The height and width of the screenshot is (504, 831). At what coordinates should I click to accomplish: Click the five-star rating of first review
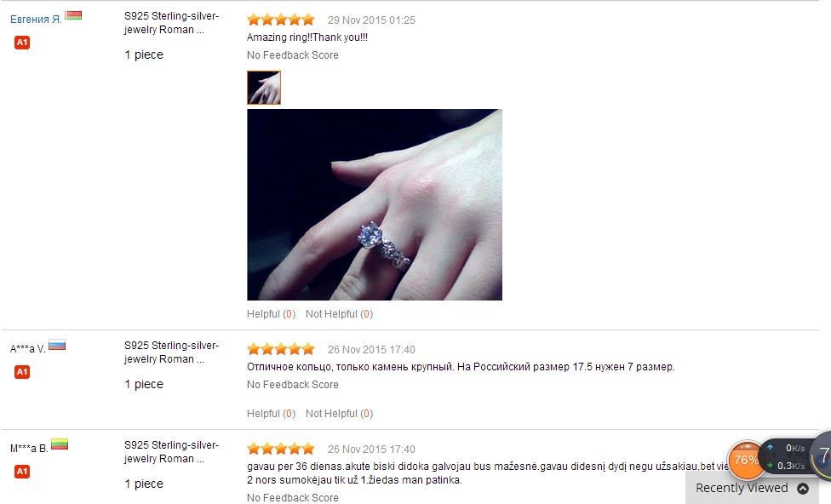[x=281, y=20]
